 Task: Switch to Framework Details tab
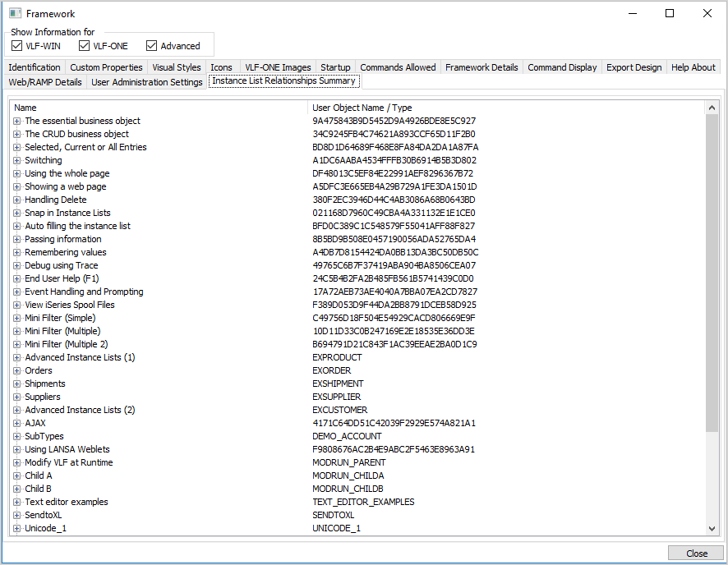[481, 67]
